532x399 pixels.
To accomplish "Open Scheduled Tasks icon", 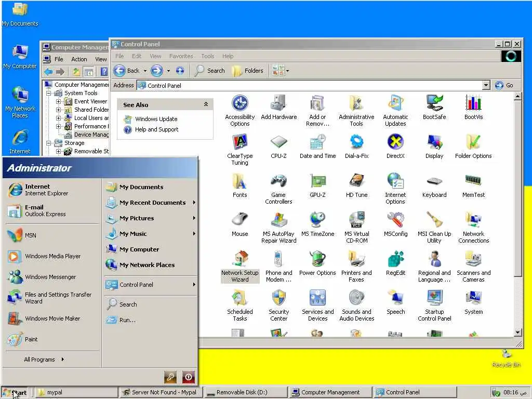I will coord(240,305).
